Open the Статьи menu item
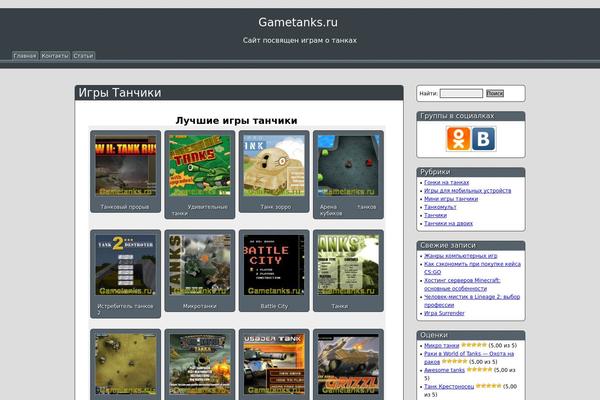 click(83, 56)
